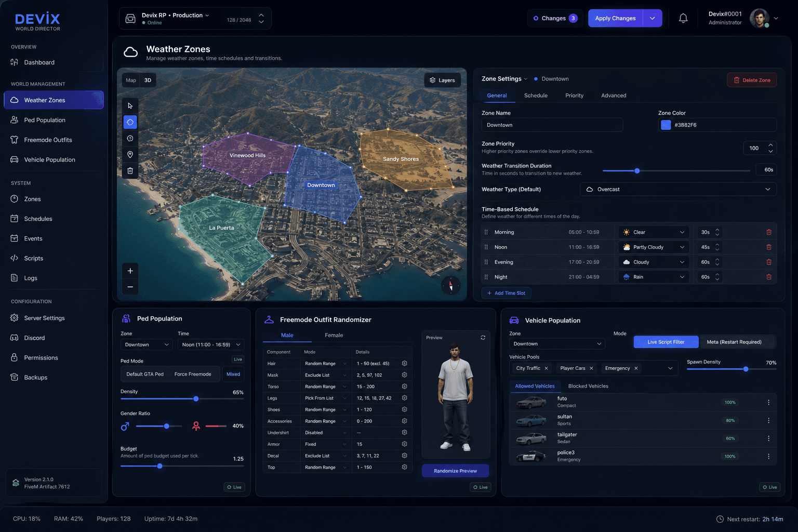View the pending Changes list
This screenshot has width=798, height=532.
tap(555, 18)
